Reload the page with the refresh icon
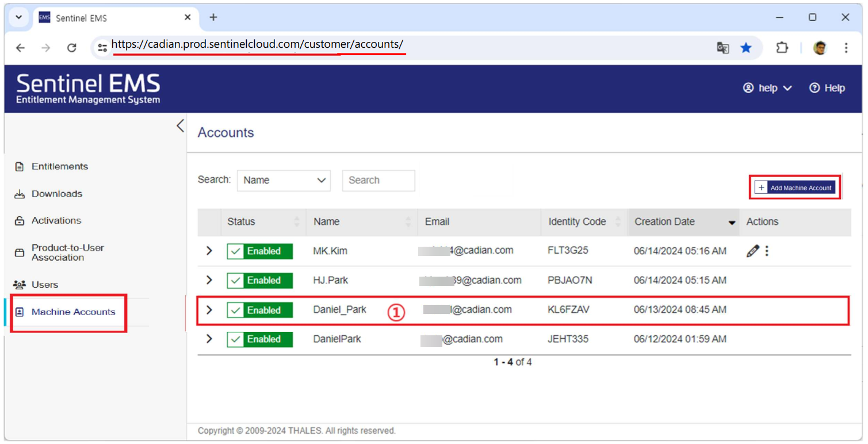This screenshot has width=868, height=444. (x=72, y=48)
